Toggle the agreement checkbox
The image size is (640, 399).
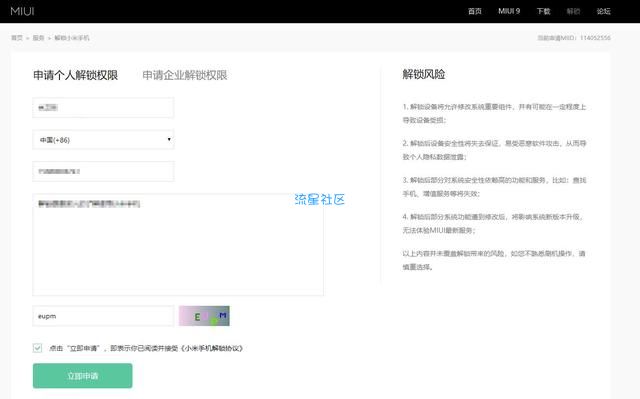[38, 348]
